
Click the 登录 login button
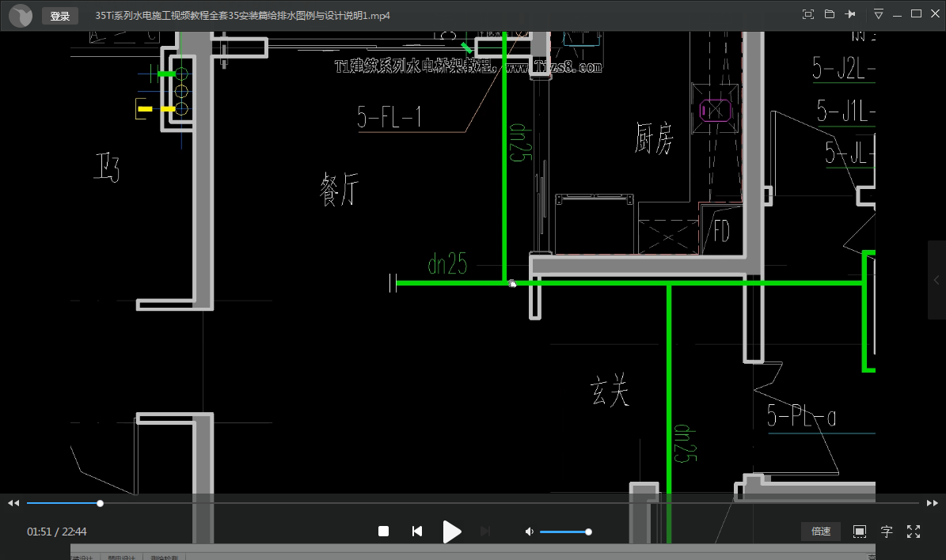point(59,16)
